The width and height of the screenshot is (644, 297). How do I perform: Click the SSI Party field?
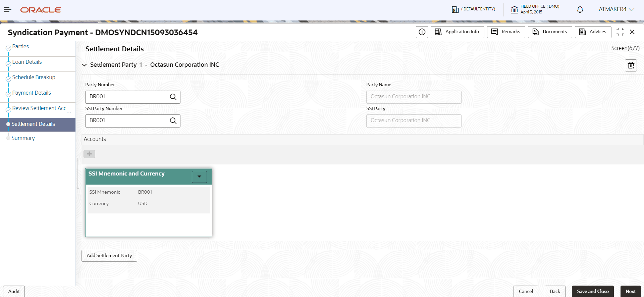tap(414, 121)
